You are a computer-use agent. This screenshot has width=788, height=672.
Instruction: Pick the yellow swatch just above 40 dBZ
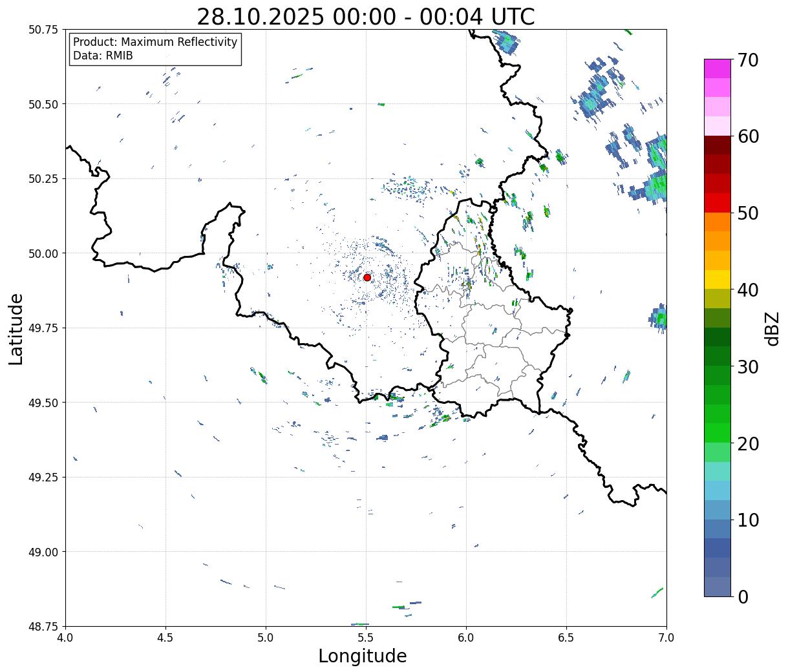[718, 280]
